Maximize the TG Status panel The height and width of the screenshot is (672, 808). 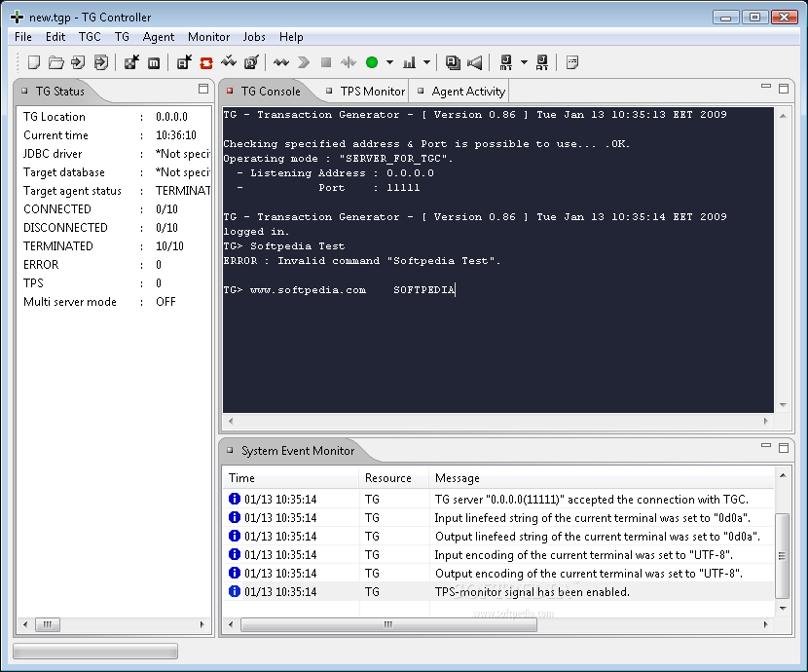(203, 89)
